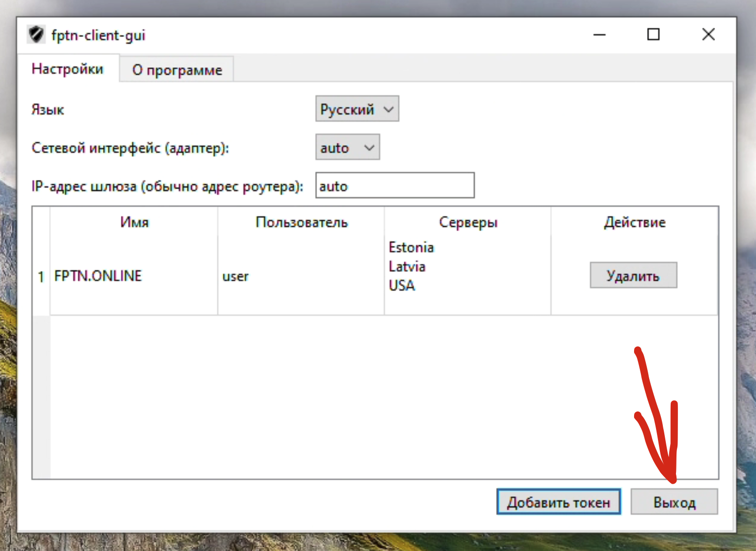Open the О программе tab
The width and height of the screenshot is (756, 551).
(x=177, y=70)
